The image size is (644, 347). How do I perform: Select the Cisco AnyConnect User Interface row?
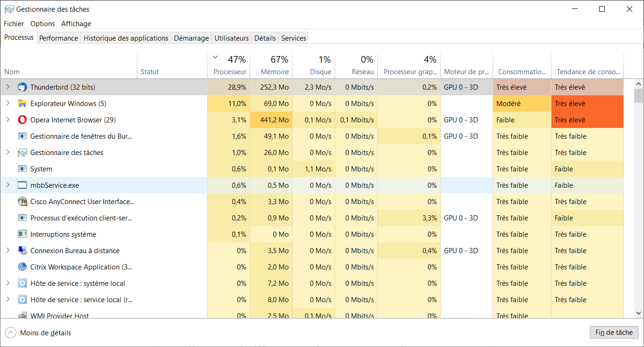(312, 202)
